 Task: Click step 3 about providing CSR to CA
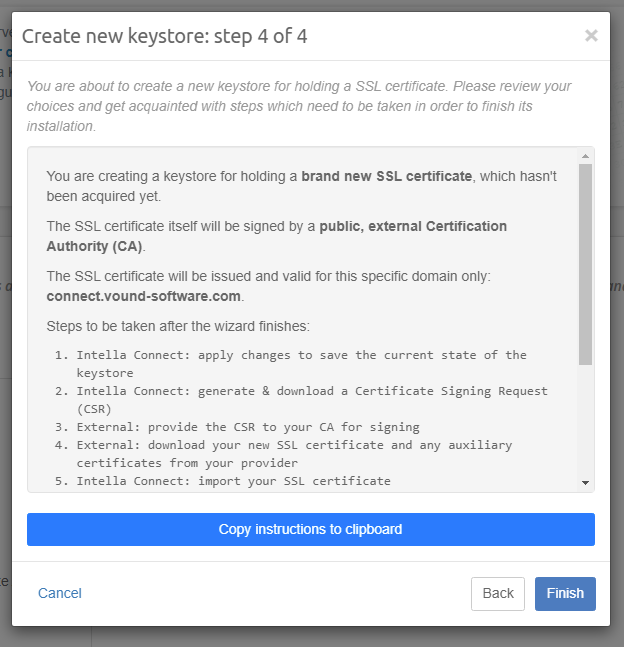[247, 427]
